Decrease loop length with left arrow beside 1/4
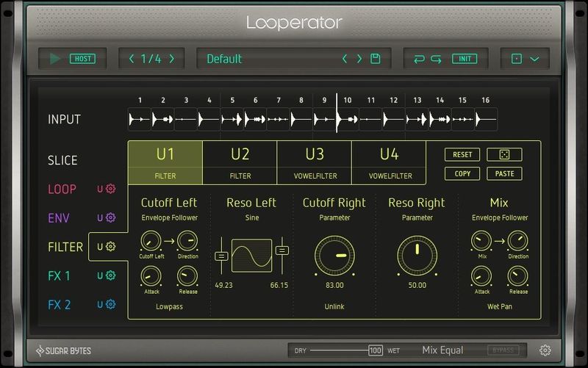The image size is (588, 368). click(x=132, y=59)
